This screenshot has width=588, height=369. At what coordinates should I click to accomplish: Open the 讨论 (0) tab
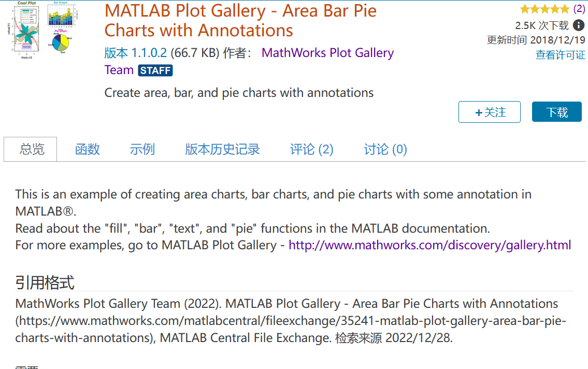point(385,149)
